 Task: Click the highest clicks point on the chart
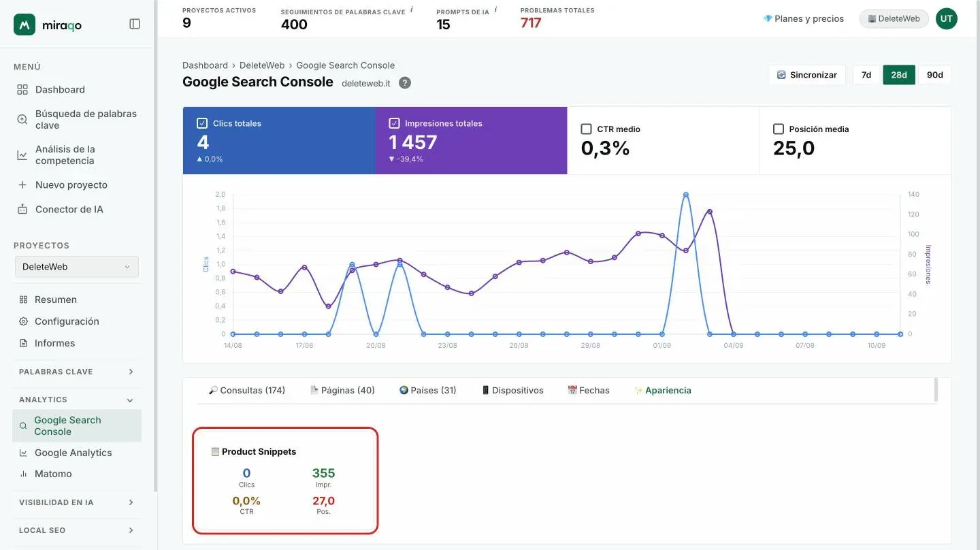click(685, 195)
